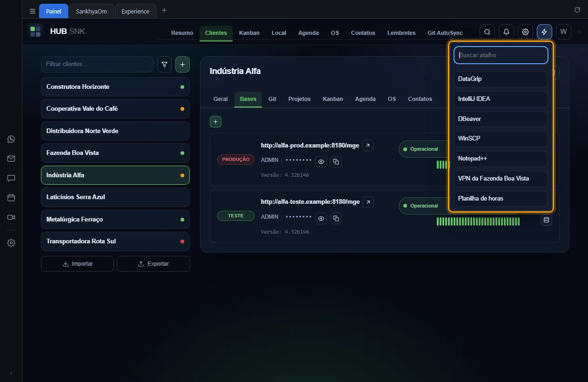Open the WhatsApp sidebar icon
Viewport: 588px width, 382px height.
coord(11,139)
